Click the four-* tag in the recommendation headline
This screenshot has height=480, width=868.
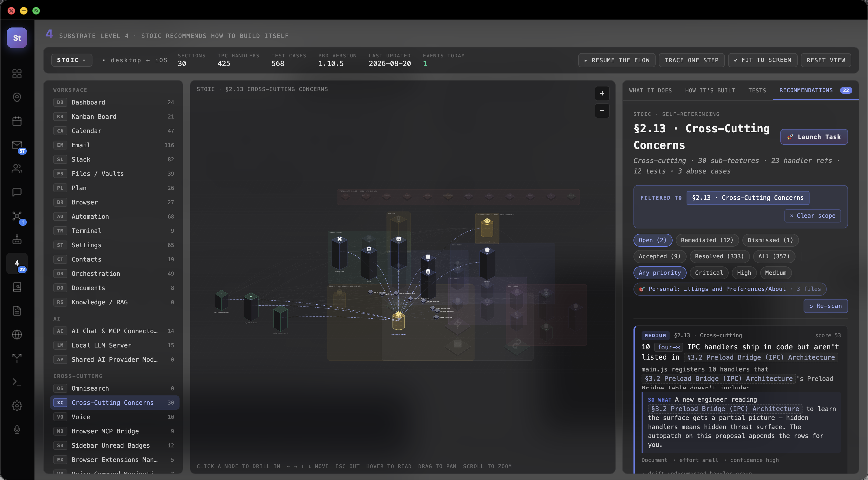669,347
